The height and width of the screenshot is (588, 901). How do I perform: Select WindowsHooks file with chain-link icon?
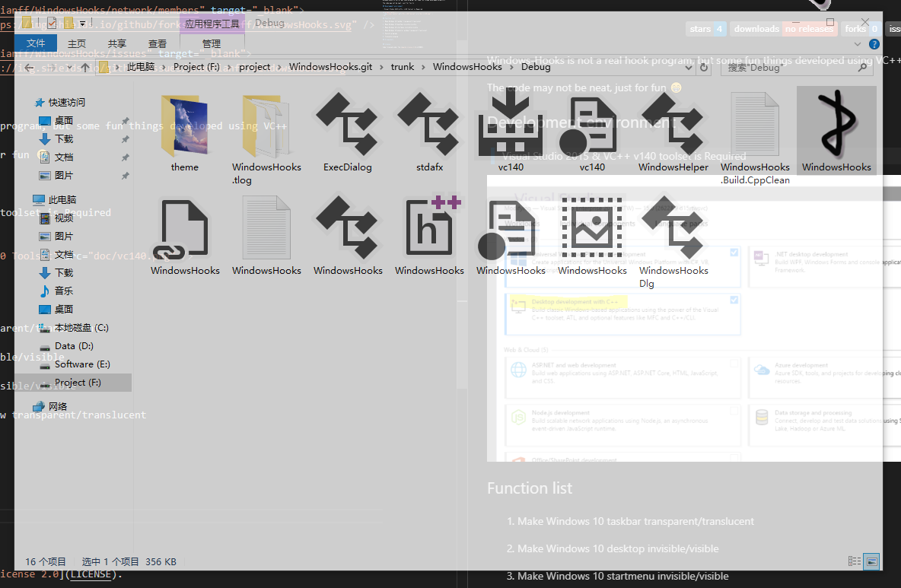184,236
